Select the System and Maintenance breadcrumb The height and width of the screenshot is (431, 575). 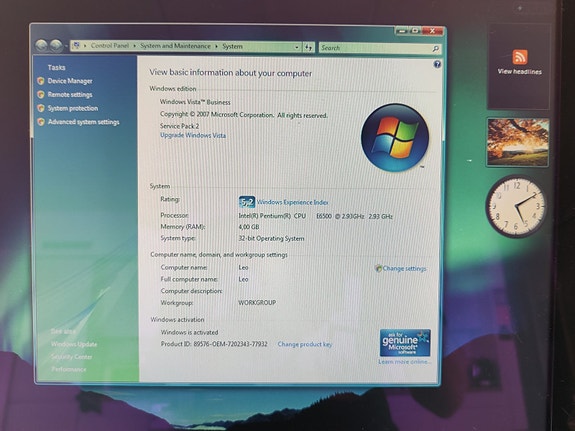tap(175, 46)
